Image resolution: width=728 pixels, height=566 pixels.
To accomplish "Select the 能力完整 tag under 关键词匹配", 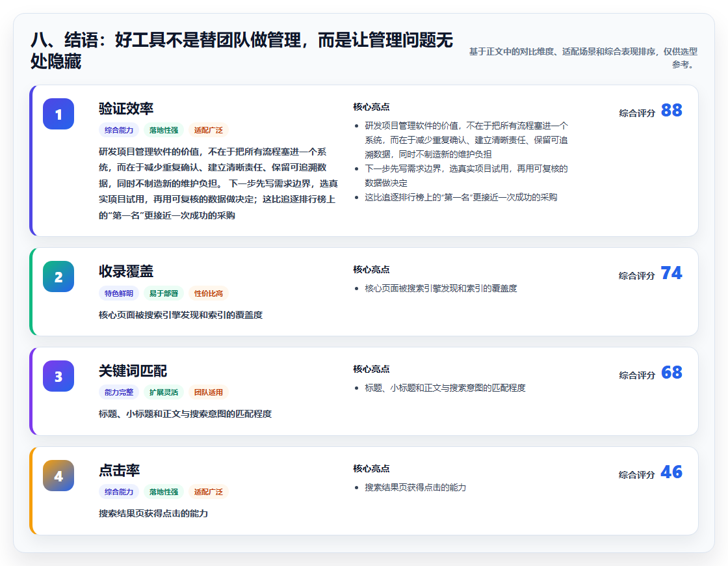I will (x=119, y=392).
